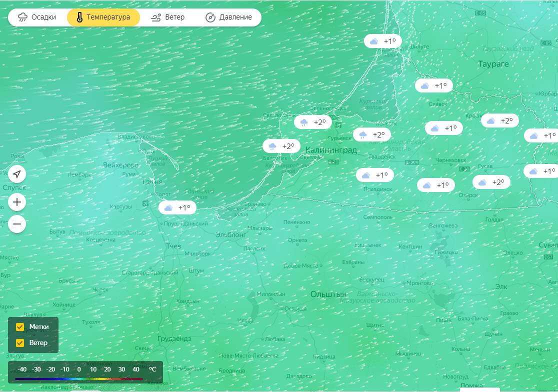Click the Слупск city label
The height and width of the screenshot is (392, 558).
point(14,187)
